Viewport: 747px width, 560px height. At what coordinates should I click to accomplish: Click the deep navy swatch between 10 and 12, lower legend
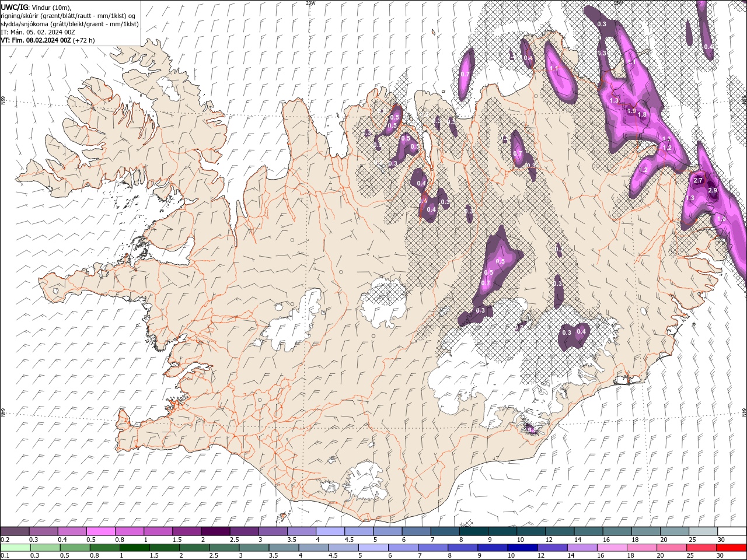(x=522, y=548)
